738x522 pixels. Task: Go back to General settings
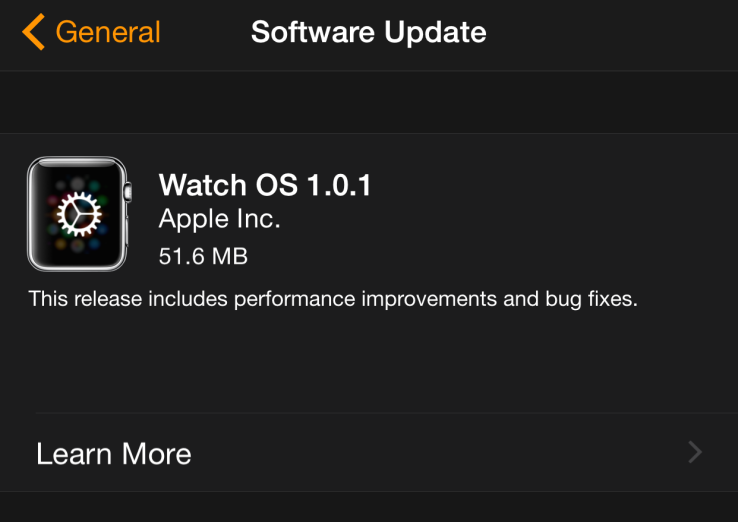click(x=107, y=32)
